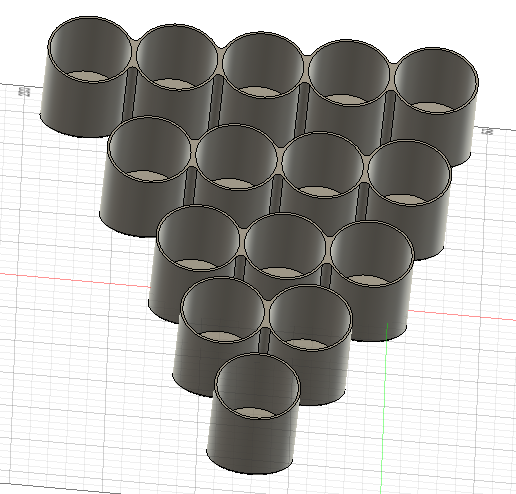
Task: Click the green axis line on the grid
Action: click(x=383, y=407)
